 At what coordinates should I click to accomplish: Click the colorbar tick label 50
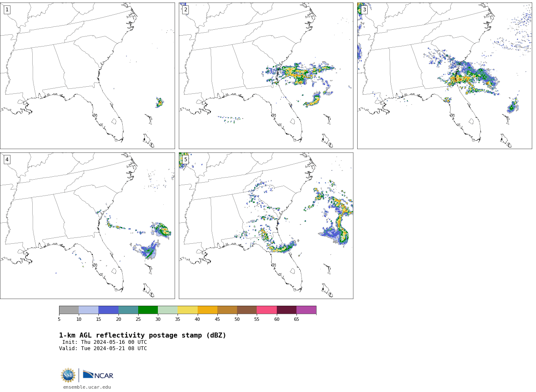pyautogui.click(x=237, y=319)
